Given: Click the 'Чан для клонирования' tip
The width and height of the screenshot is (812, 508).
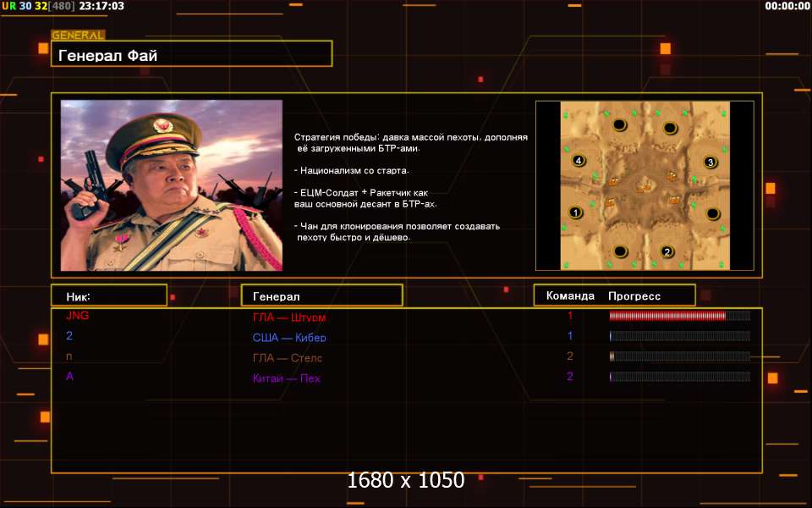Looking at the screenshot, I should coord(398,232).
